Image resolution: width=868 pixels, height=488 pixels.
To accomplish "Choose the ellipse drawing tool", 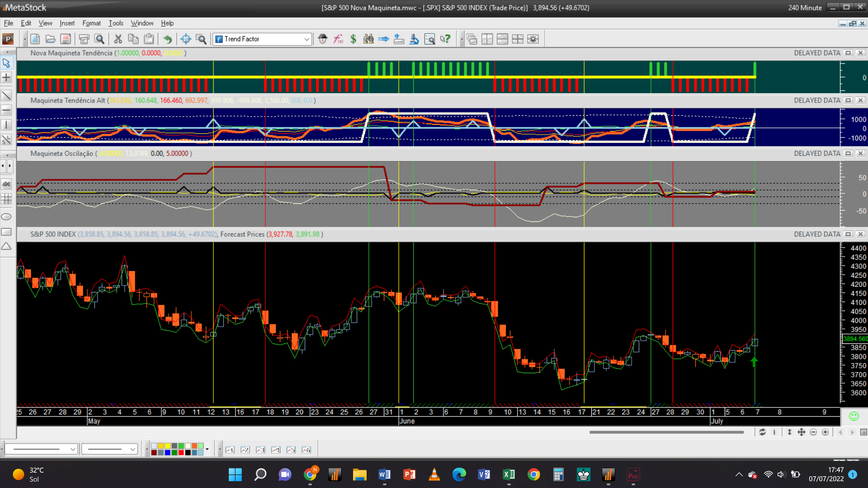I will pos(6,217).
